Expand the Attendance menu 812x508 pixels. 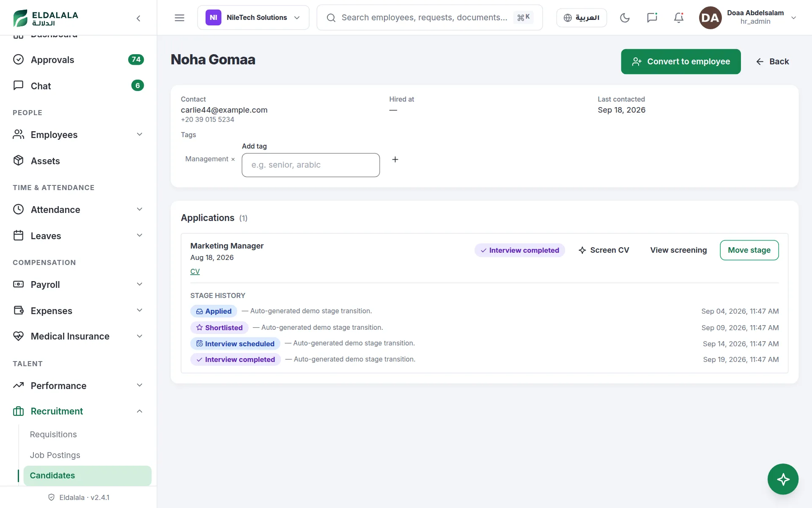pos(78,210)
